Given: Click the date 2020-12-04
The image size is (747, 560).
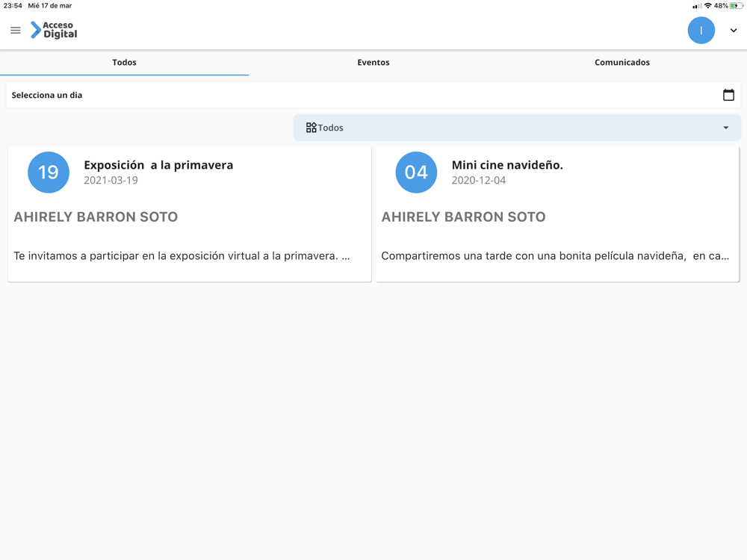Looking at the screenshot, I should pos(479,181).
